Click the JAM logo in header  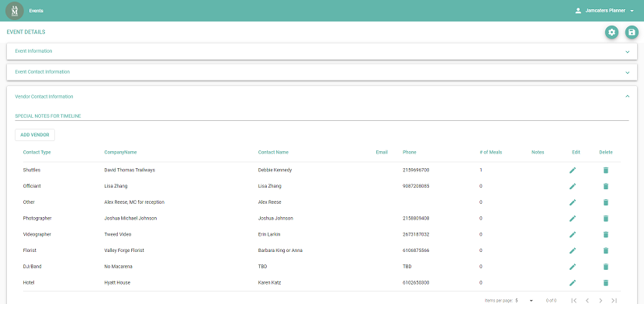pyautogui.click(x=15, y=11)
